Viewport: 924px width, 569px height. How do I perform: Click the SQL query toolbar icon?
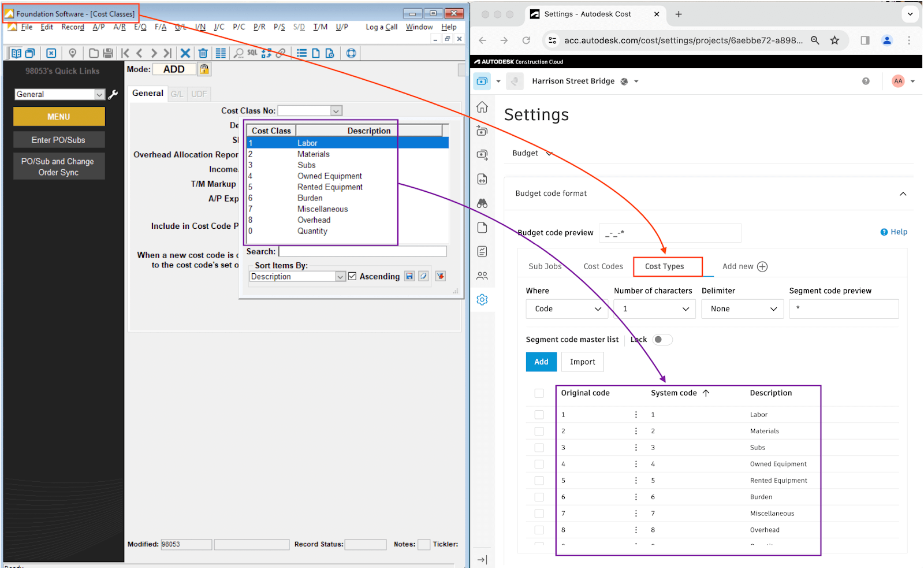click(252, 53)
